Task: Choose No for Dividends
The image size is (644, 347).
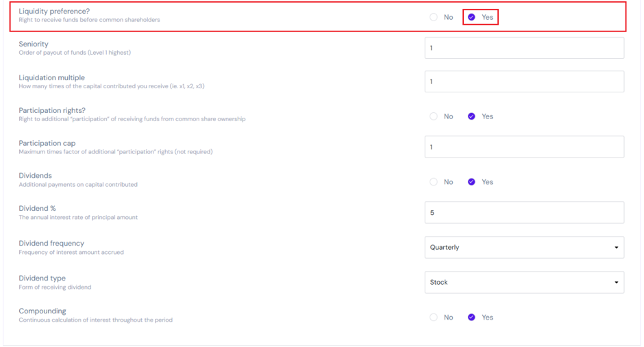Action: pos(434,182)
